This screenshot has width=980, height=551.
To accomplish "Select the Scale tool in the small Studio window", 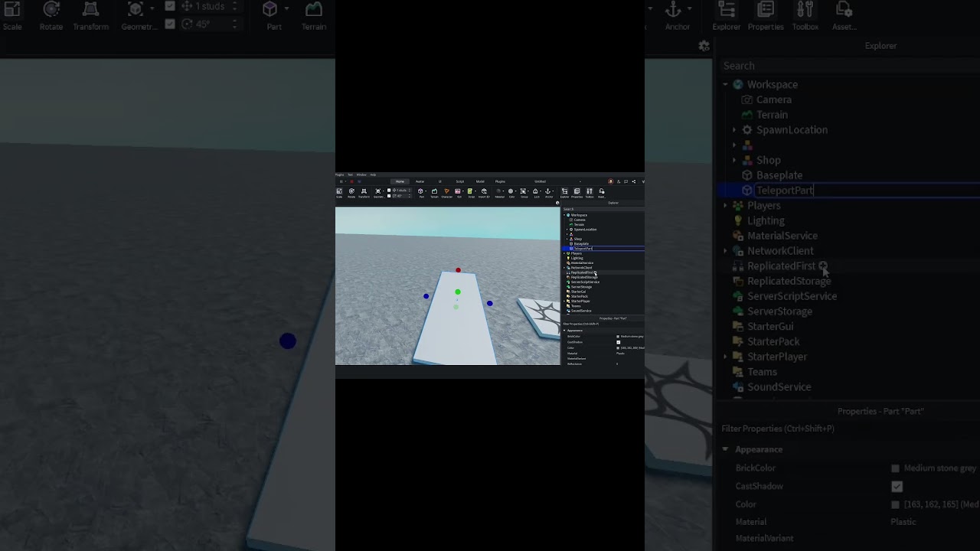I will pyautogui.click(x=339, y=192).
